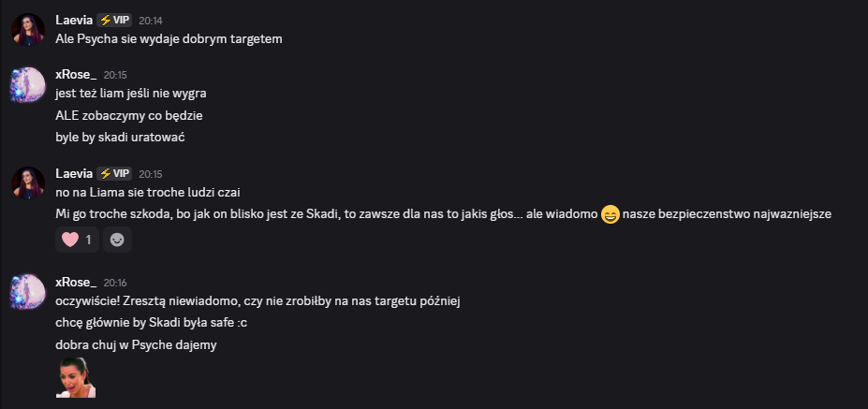Screen dimensions: 868x409
Task: Click xRose_'s avatar on the 20:16 message
Action: pos(28,291)
